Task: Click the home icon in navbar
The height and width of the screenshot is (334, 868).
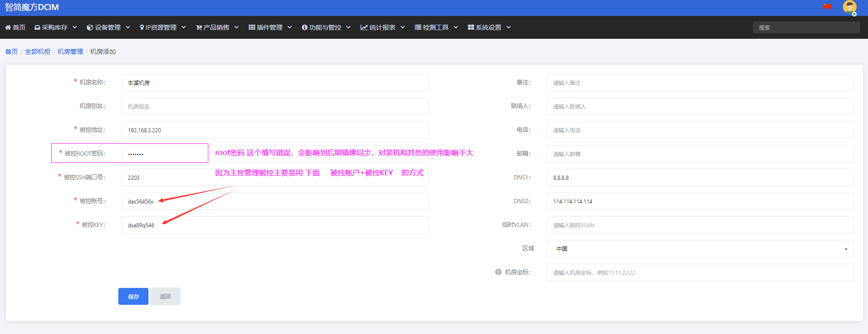Action: [x=8, y=27]
